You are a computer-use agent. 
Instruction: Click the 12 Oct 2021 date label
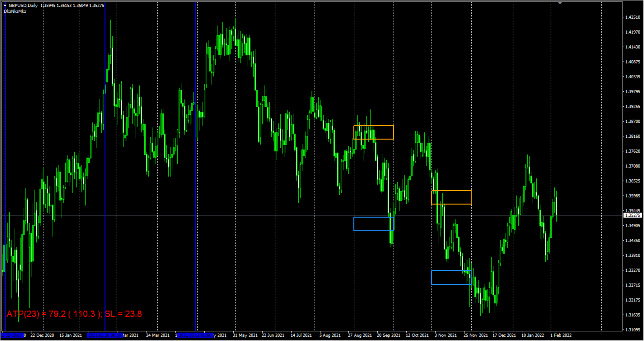pos(418,335)
